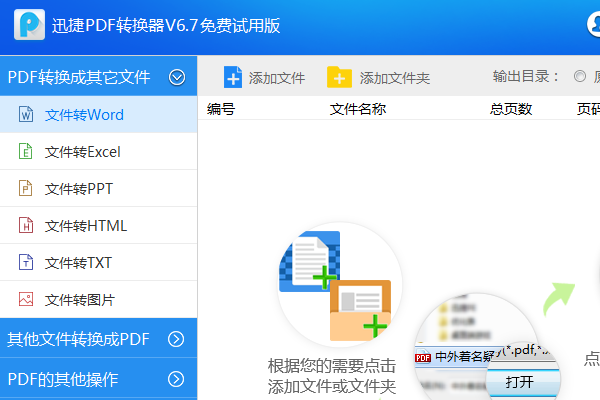This screenshot has width=600, height=400.
Task: Select the radio button after 输出目录
Action: point(580,76)
